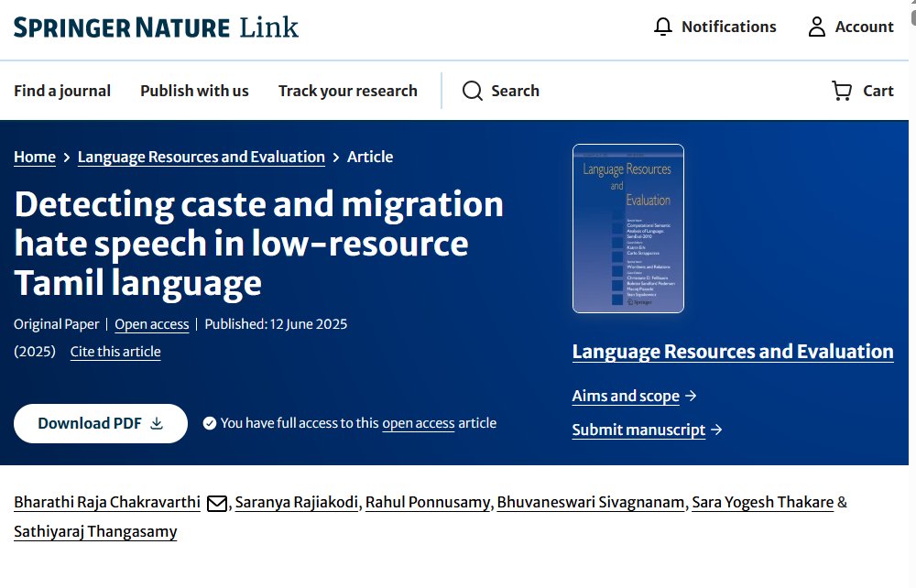Click the Search magnifier icon
Image resolution: width=916 pixels, height=588 pixels.
click(x=473, y=91)
